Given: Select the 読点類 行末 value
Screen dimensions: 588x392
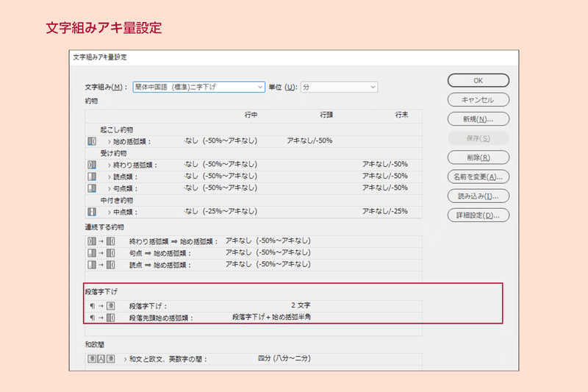Looking at the screenshot, I should pyautogui.click(x=384, y=176).
